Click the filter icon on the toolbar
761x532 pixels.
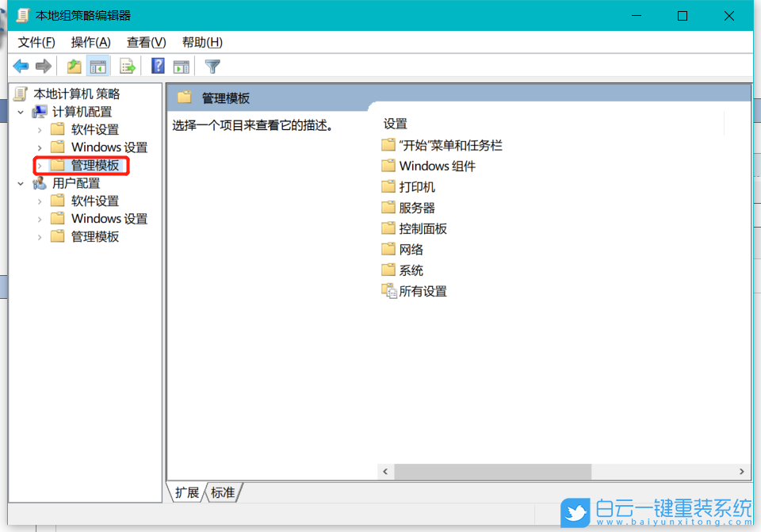[x=212, y=65]
